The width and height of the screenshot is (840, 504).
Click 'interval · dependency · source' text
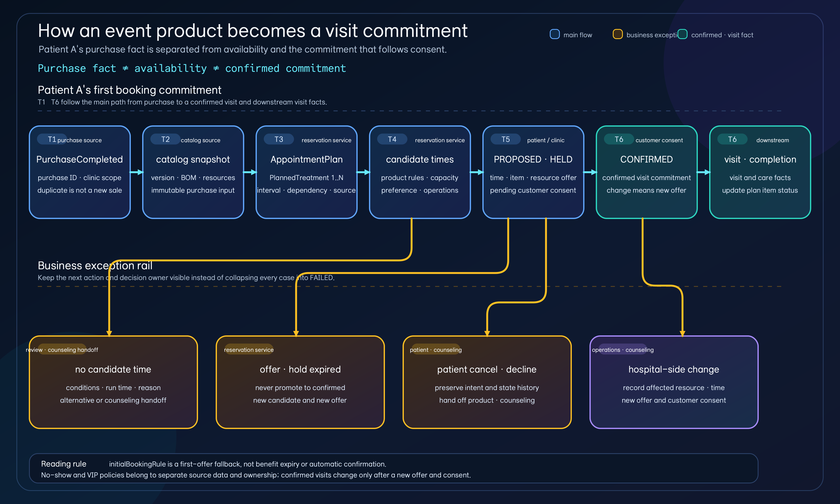pyautogui.click(x=306, y=190)
